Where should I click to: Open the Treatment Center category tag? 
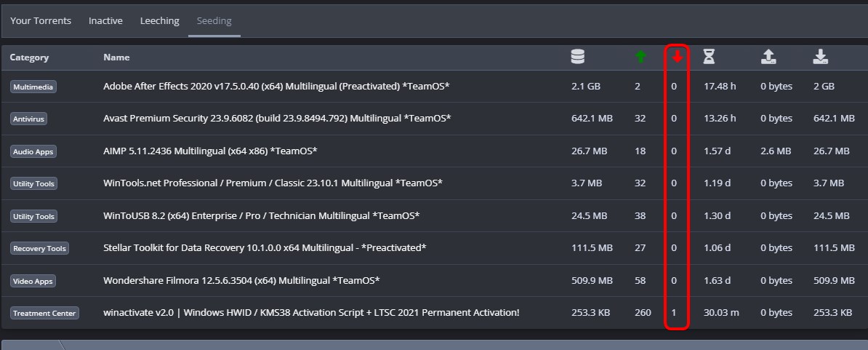pos(44,314)
